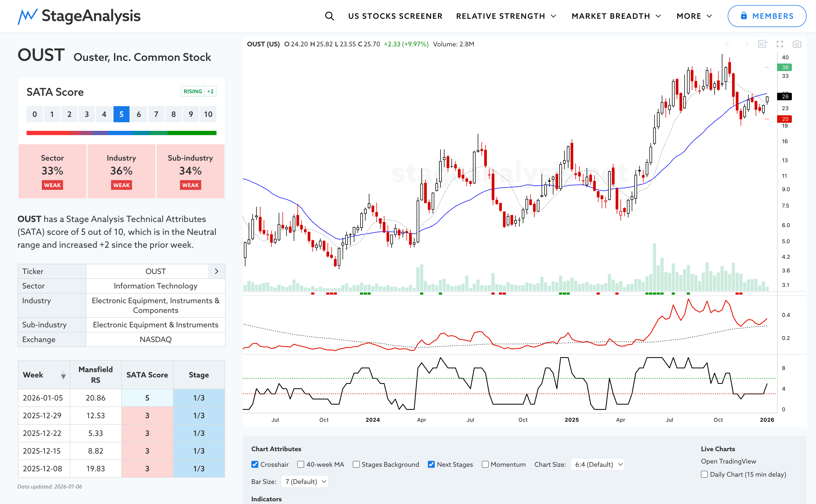Enter fullscreen chart mode
Viewport: 816px width, 504px height.
[x=780, y=44]
